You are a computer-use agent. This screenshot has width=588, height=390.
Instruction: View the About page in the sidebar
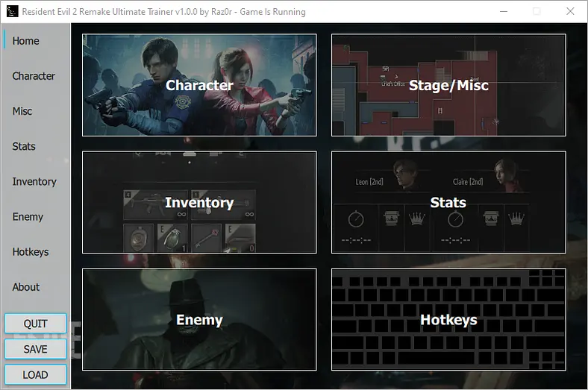[25, 287]
